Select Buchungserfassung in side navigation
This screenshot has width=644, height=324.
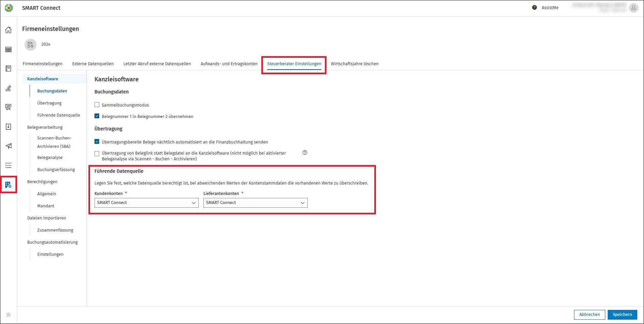click(56, 170)
